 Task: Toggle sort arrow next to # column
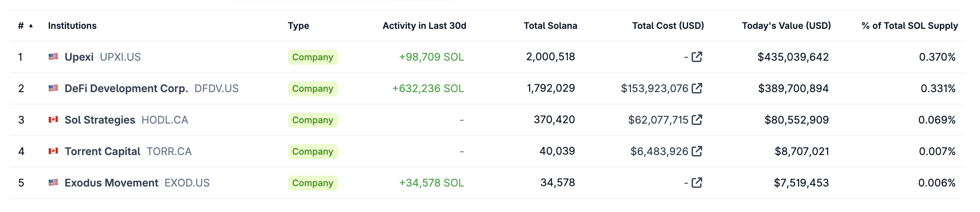pyautogui.click(x=31, y=26)
